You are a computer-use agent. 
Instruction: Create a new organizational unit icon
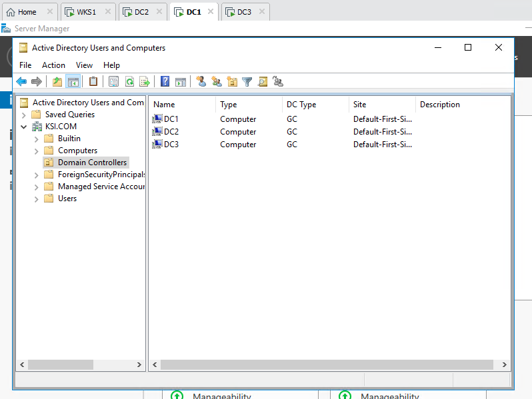232,82
